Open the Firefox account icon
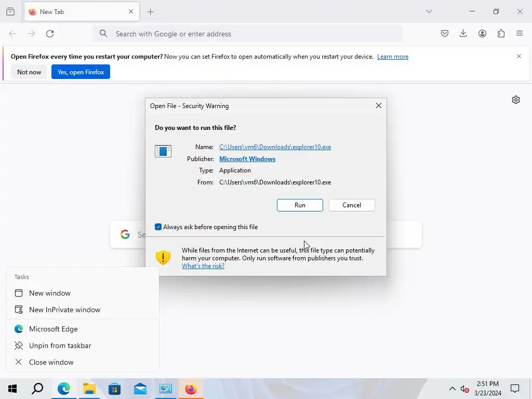The width and height of the screenshot is (532, 399). tap(482, 33)
